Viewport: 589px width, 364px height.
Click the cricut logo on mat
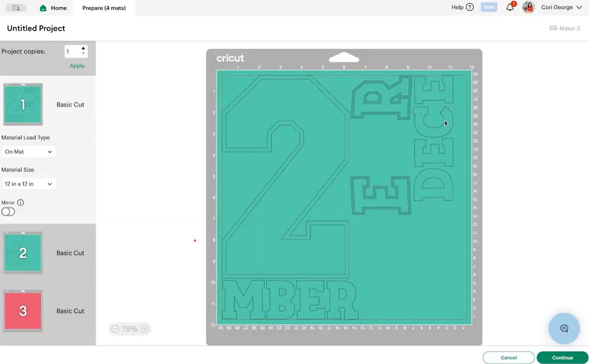coord(230,58)
